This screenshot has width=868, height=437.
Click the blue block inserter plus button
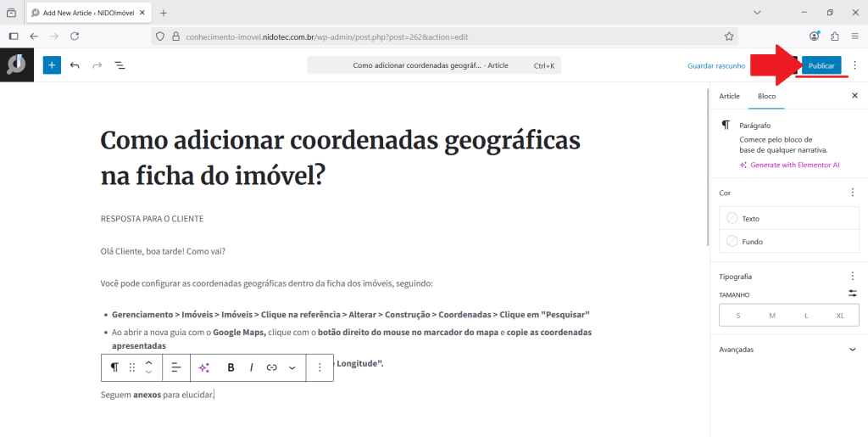click(x=52, y=65)
